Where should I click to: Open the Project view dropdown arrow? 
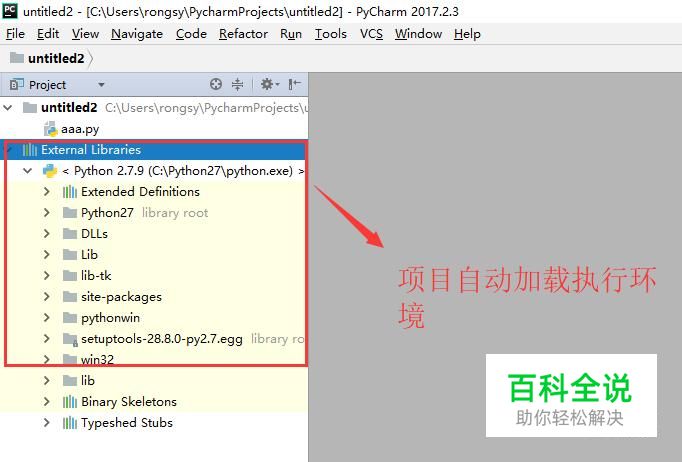tap(101, 84)
